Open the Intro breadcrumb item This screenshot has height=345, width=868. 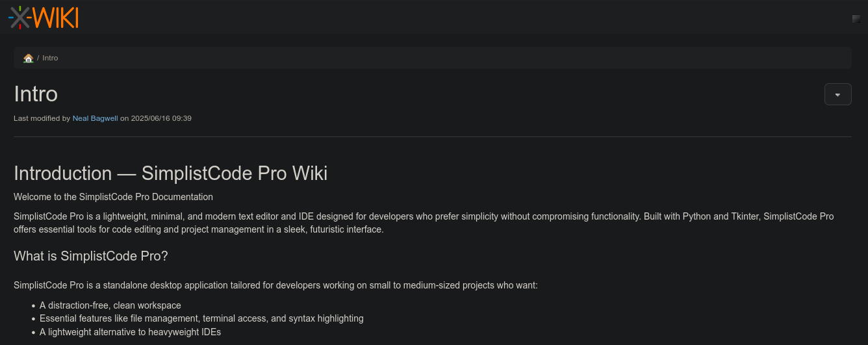(x=50, y=58)
